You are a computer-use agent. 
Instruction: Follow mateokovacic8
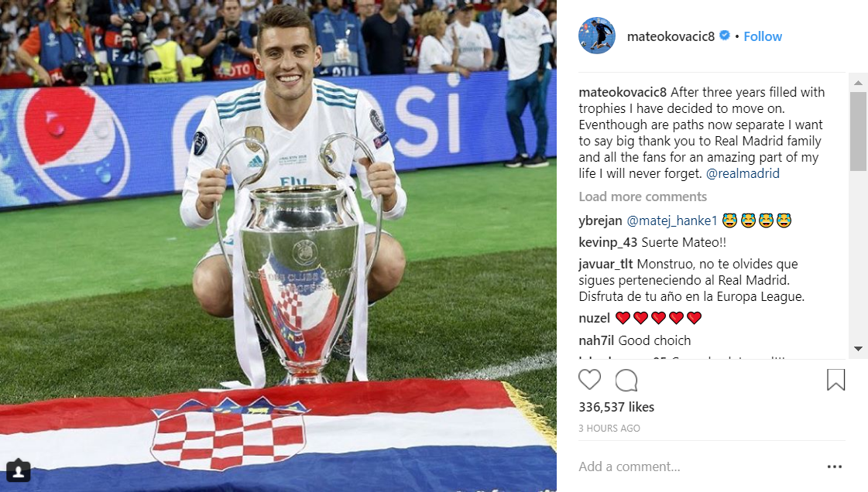762,36
